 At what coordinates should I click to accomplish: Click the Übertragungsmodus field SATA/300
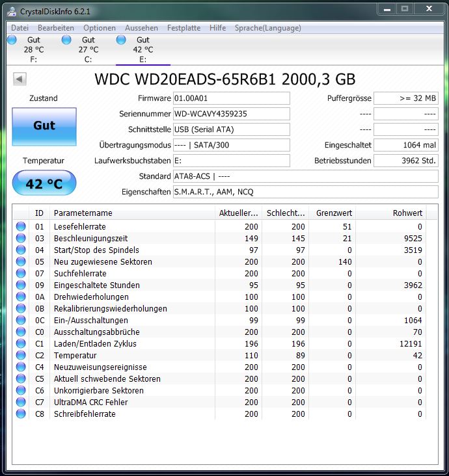[232, 145]
